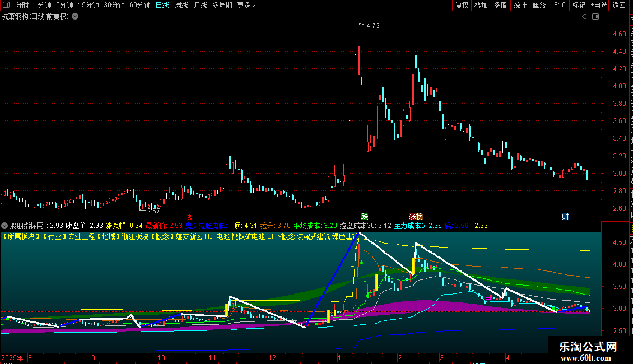
Task: Switch to 日线 daily chart
Action: click(x=162, y=5)
